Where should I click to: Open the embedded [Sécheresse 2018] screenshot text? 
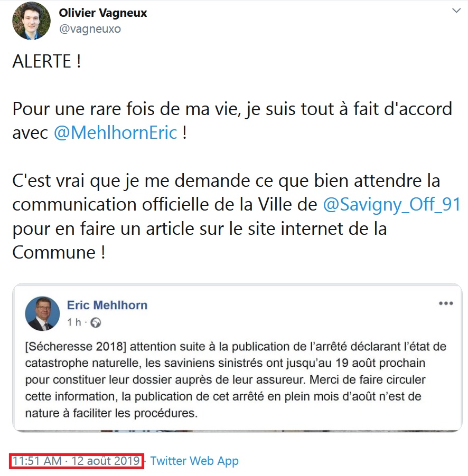(236, 379)
